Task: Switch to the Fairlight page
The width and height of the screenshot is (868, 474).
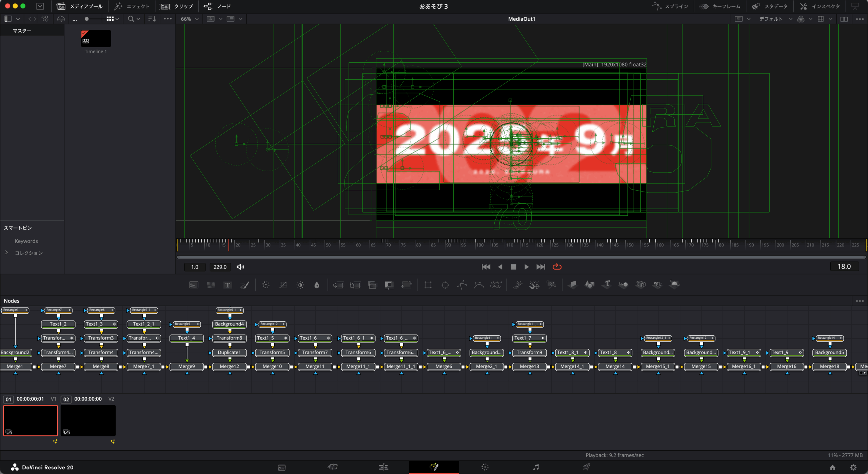Action: [536, 467]
